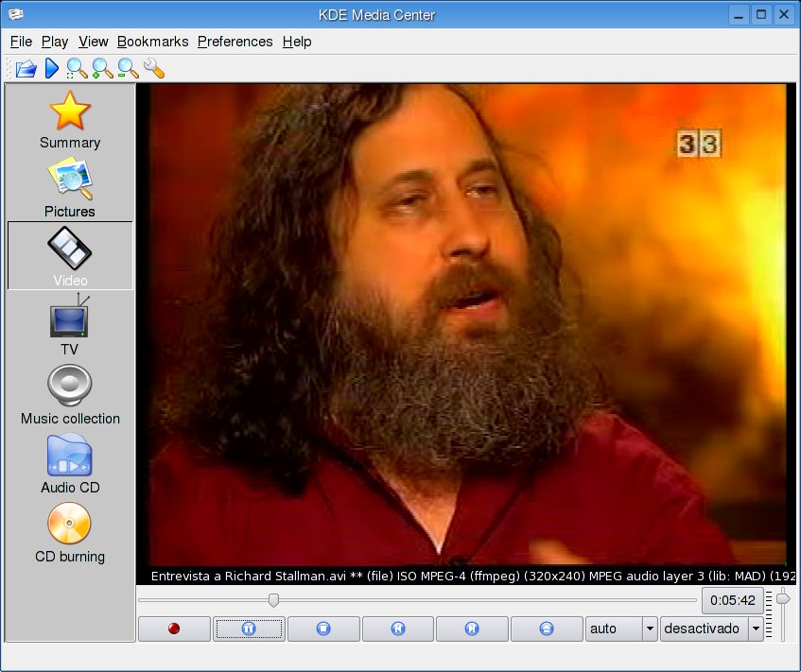Click the zoom out magnifier icon

pos(128,68)
